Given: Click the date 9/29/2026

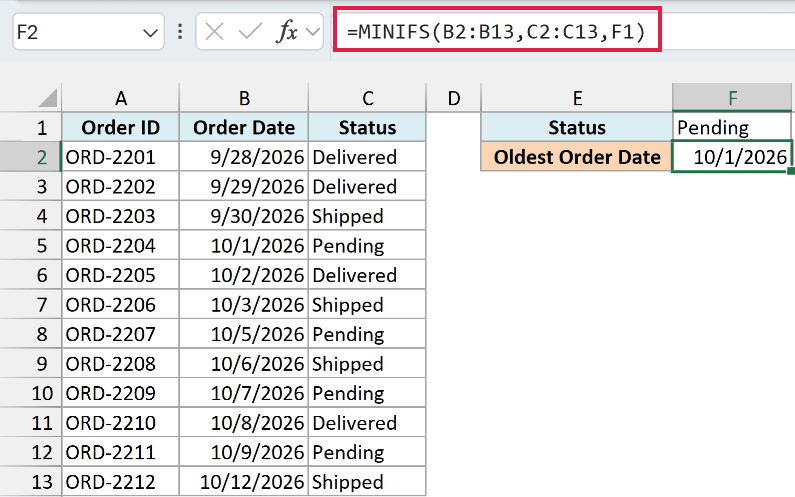Looking at the screenshot, I should point(244,186).
